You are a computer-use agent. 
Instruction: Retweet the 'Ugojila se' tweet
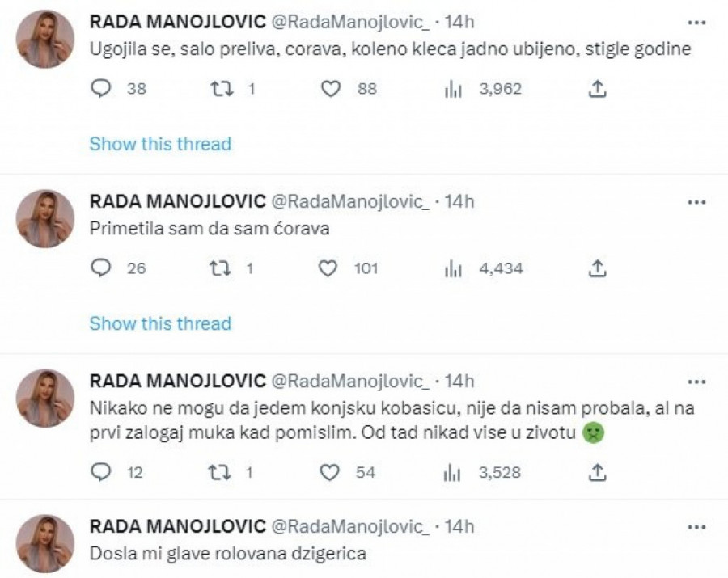click(x=221, y=89)
